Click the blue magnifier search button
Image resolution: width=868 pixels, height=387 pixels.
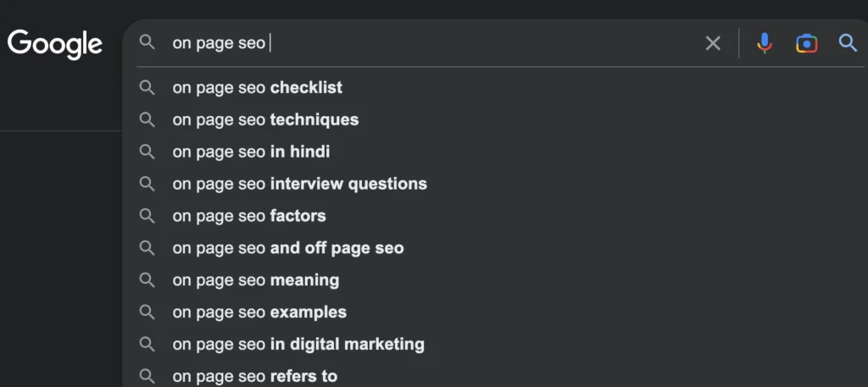pyautogui.click(x=848, y=43)
